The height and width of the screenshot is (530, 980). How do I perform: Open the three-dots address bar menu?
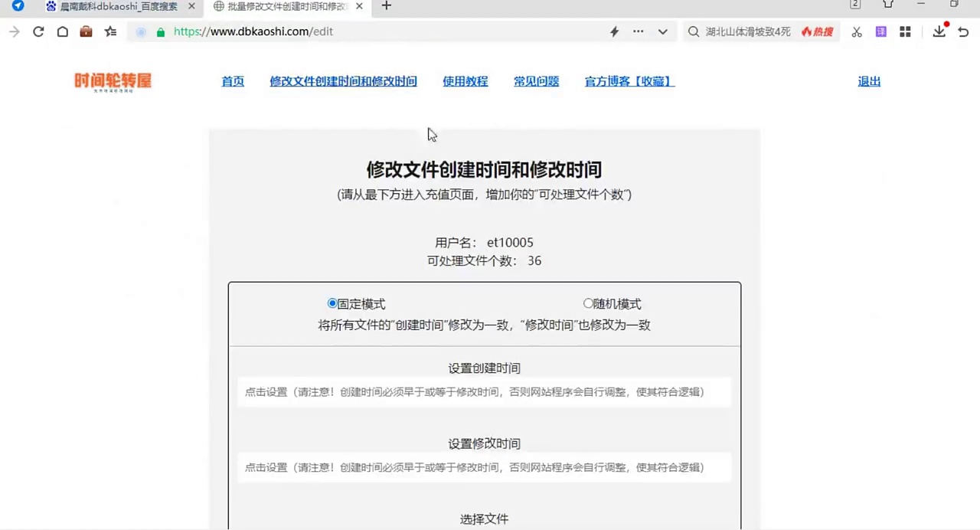pyautogui.click(x=638, y=31)
